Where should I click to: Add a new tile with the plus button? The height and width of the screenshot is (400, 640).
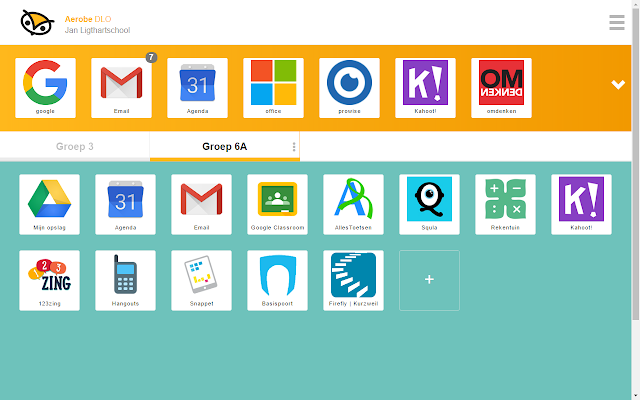[x=429, y=280]
